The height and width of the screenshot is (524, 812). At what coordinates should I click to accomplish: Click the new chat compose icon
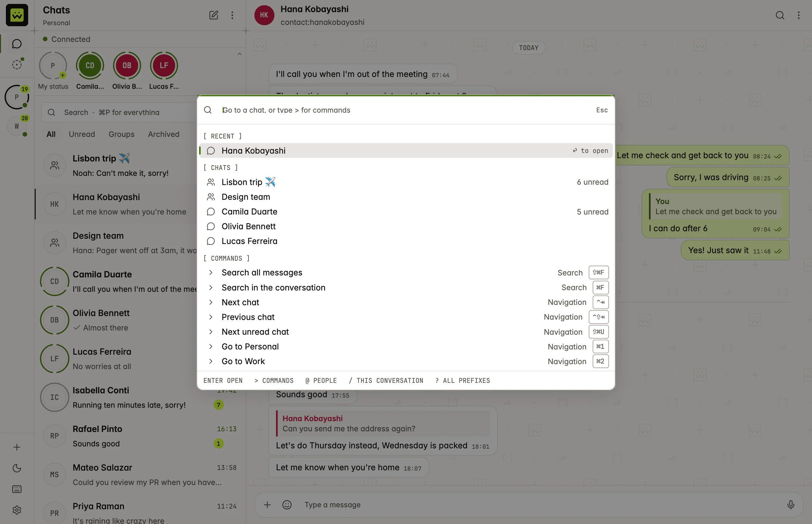point(213,15)
